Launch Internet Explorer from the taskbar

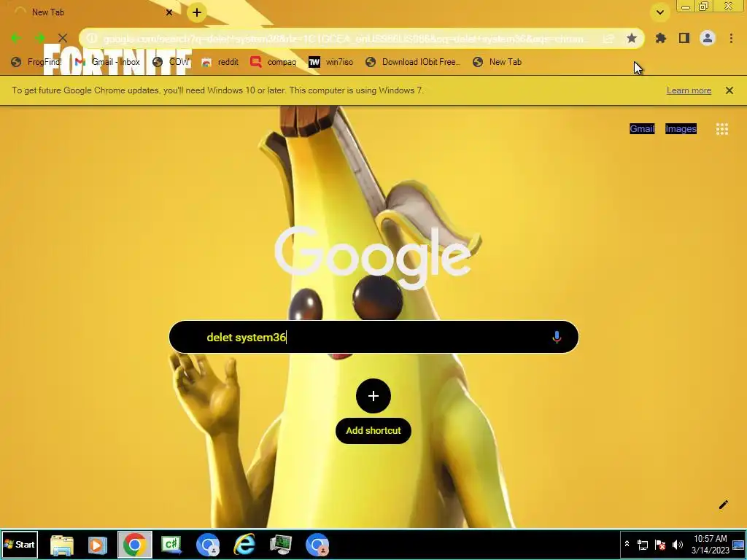244,545
